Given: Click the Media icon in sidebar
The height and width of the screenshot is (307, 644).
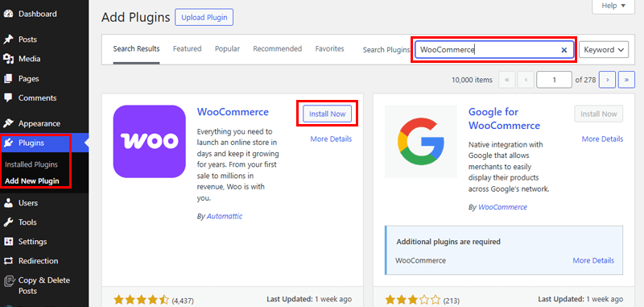Looking at the screenshot, I should coord(8,59).
